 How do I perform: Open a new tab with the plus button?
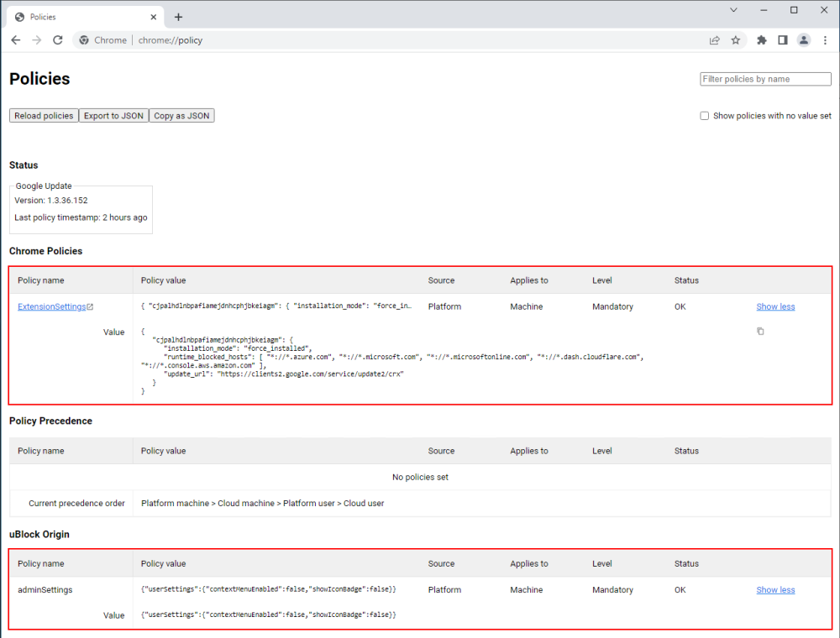tap(178, 17)
